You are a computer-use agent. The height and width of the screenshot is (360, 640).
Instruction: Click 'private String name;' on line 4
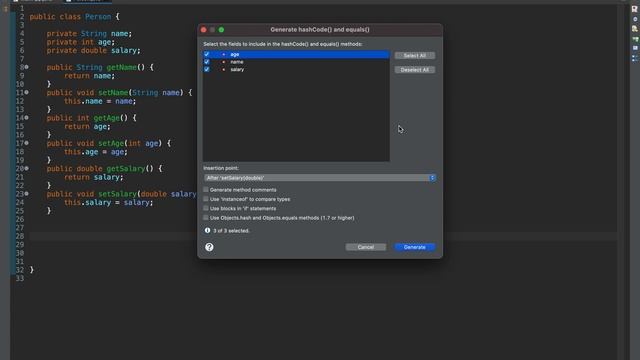coord(89,33)
